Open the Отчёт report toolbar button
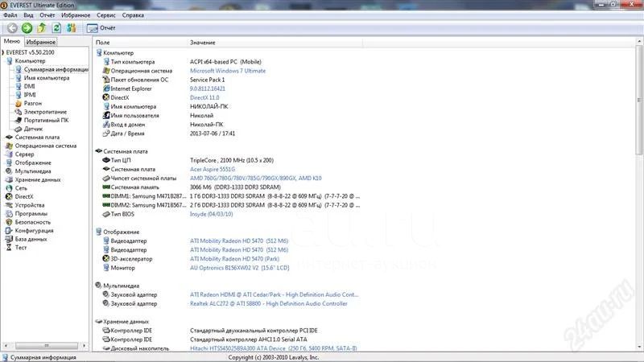The image size is (644, 362). (101, 28)
